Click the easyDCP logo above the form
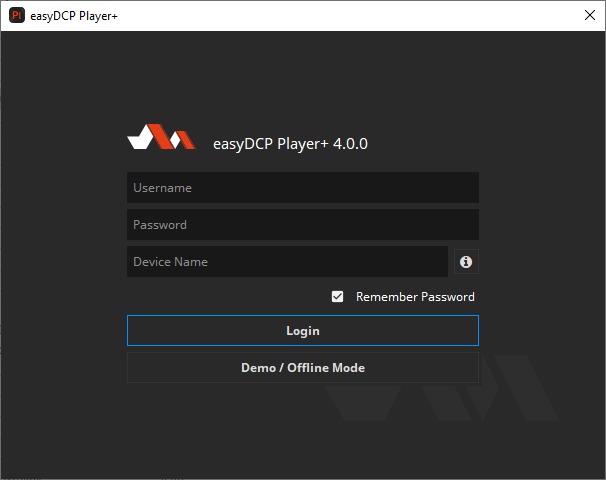 (161, 138)
